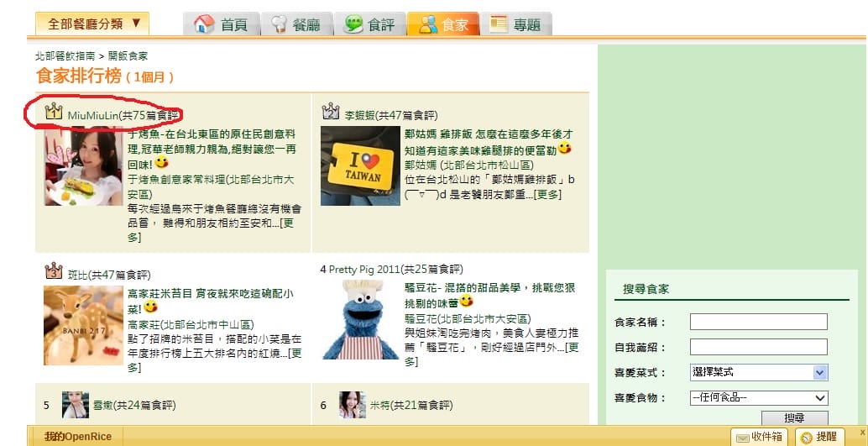Open 我的OpenRice in the bottom bar

77,437
